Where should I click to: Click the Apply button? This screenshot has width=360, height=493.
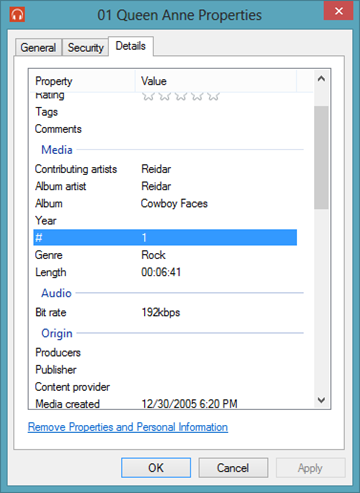click(x=310, y=468)
